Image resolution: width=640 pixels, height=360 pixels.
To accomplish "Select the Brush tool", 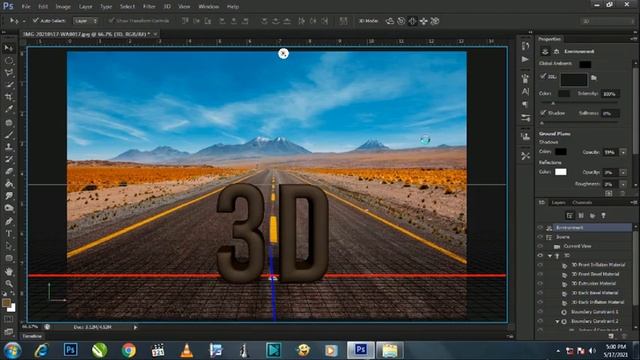I will pos(9,134).
